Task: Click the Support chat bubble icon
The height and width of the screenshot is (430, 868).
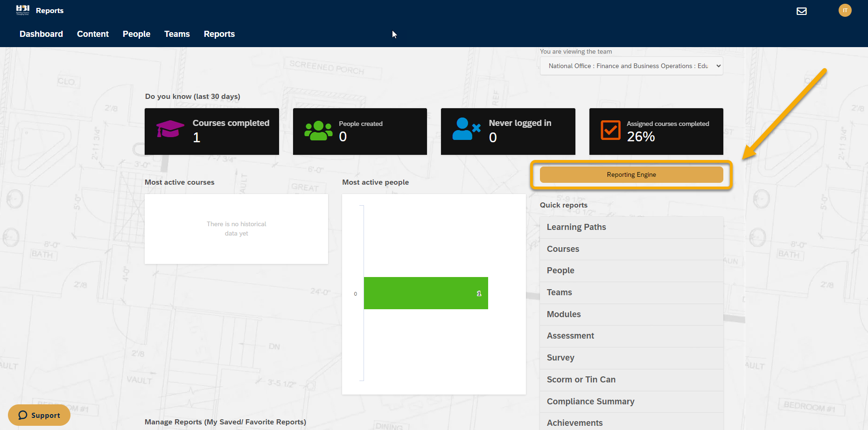Action: [23, 415]
